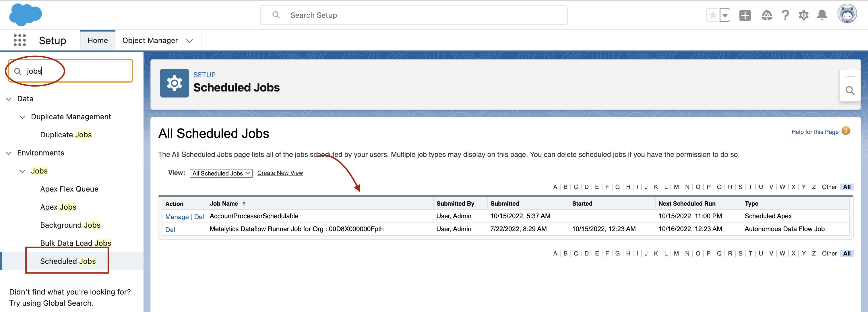Image resolution: width=868 pixels, height=312 pixels.
Task: Manage the AccountProcessorSchedulable job
Action: (x=177, y=217)
